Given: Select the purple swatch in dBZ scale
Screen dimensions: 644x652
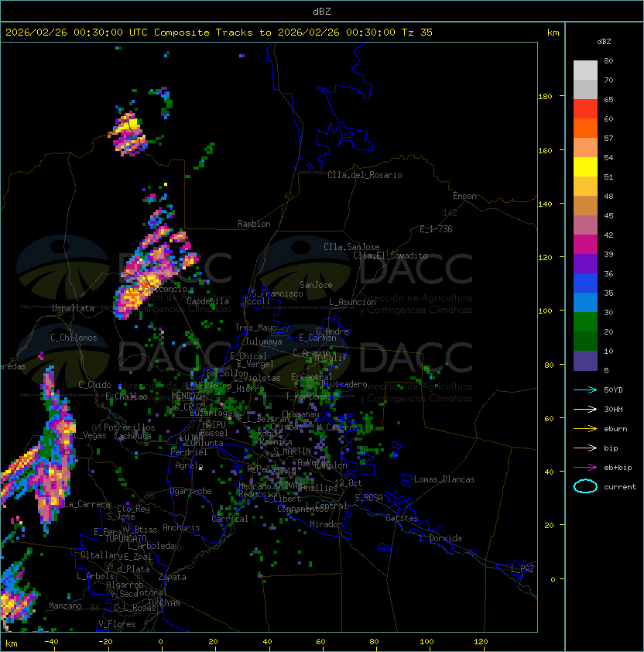Looking at the screenshot, I should click(585, 264).
